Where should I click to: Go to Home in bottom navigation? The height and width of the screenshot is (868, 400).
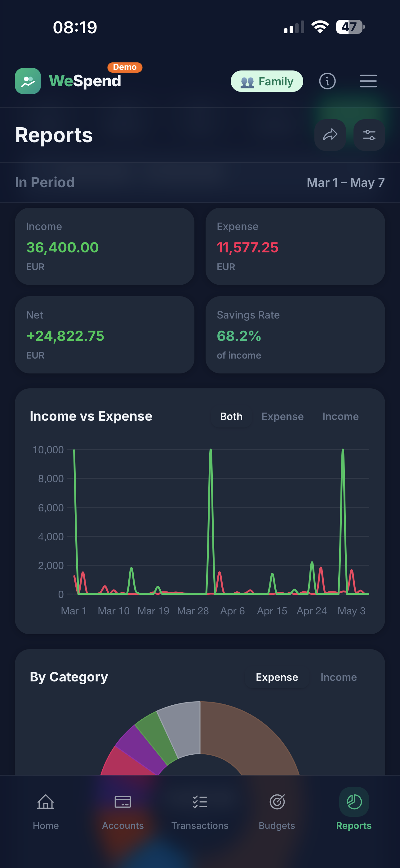point(46,811)
